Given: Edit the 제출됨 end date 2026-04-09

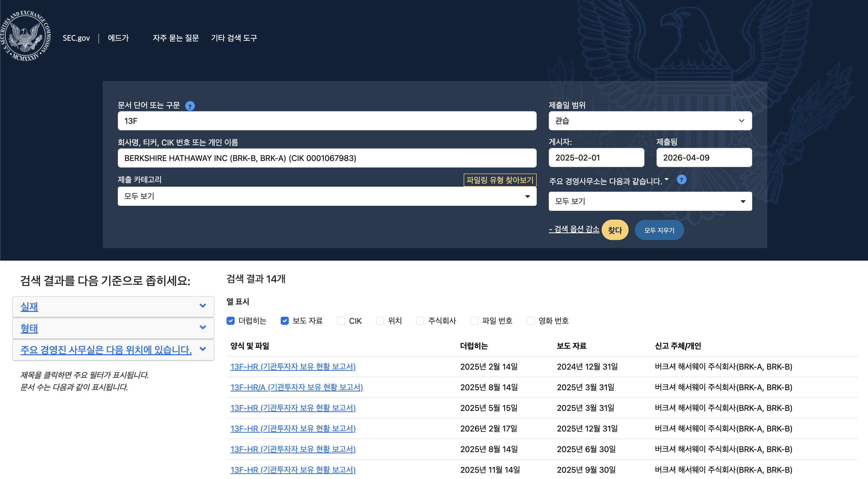Looking at the screenshot, I should tap(704, 158).
